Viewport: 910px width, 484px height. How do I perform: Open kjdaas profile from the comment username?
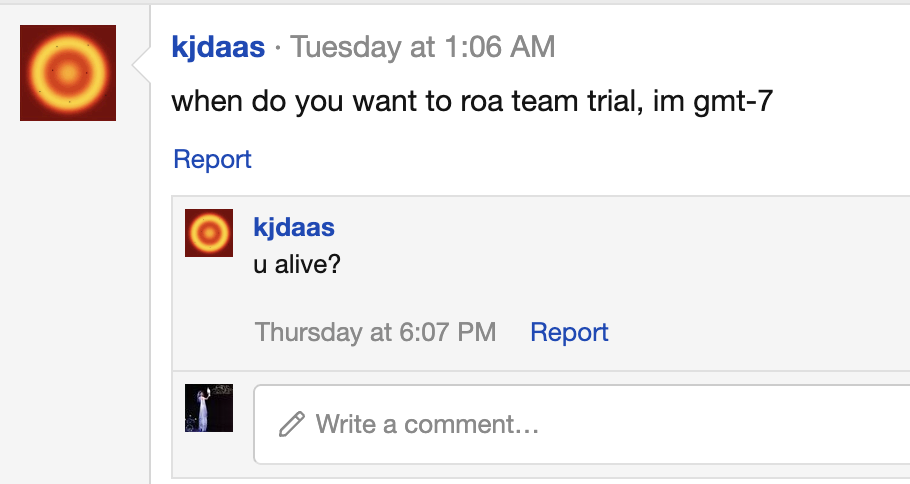[x=294, y=227]
